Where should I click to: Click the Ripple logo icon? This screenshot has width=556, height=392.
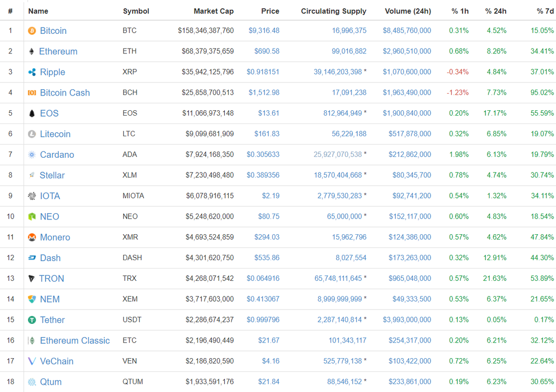tap(32, 72)
